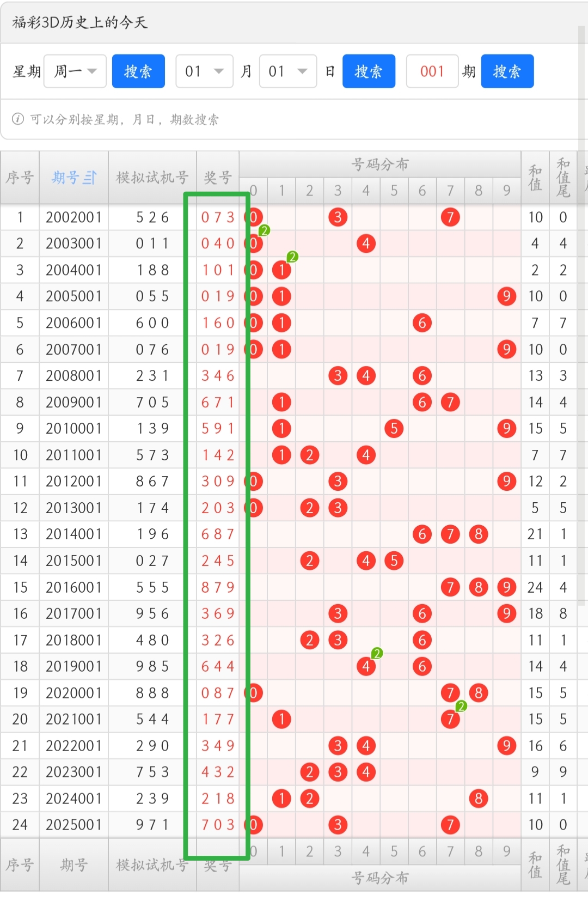The image size is (588, 901).
Task: Click trial number 555 in row 2016001
Action: point(152,587)
